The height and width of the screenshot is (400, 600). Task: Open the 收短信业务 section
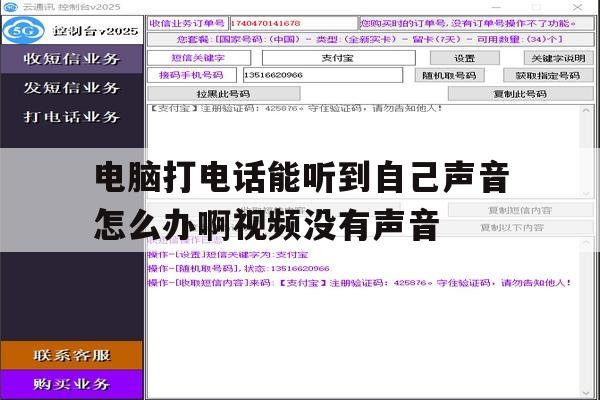point(72,59)
